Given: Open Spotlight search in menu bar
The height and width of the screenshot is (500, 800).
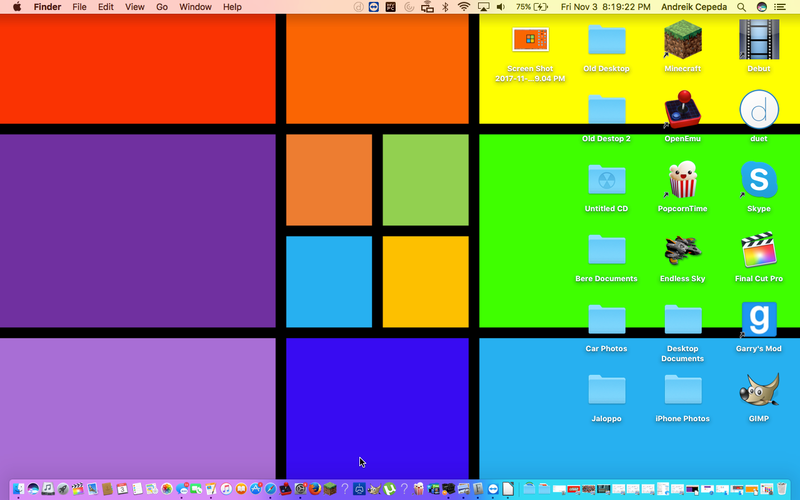Looking at the screenshot, I should [x=741, y=7].
